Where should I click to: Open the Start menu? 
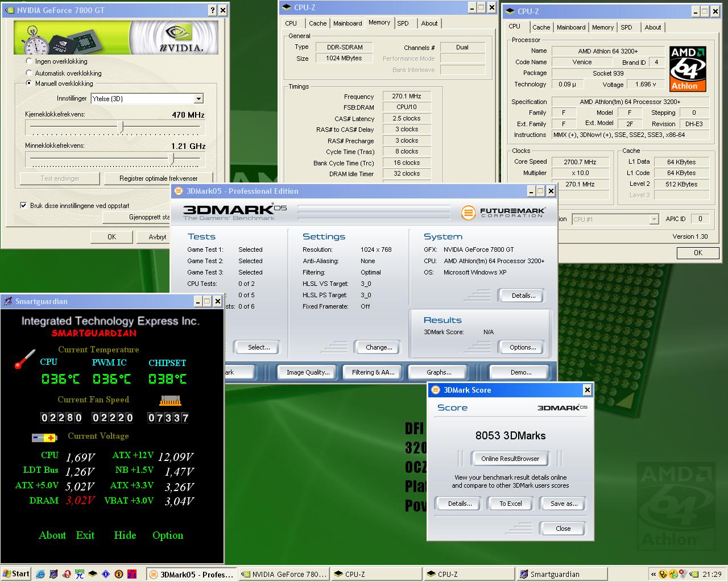[16, 574]
